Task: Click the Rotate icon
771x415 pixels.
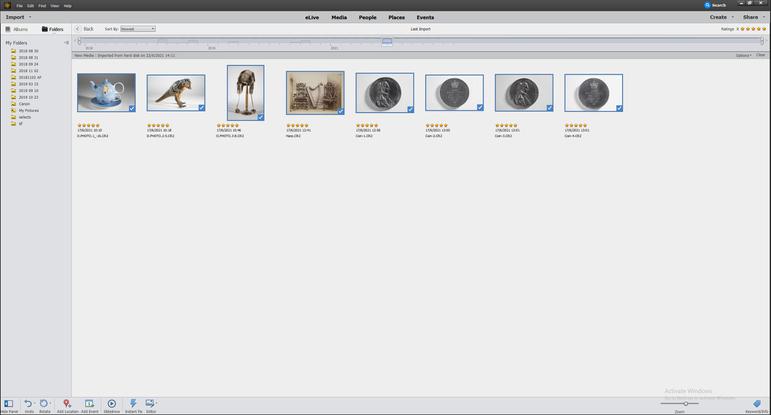Action: 44,404
